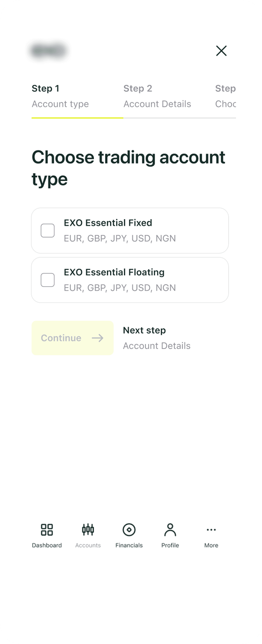Image resolution: width=262 pixels, height=644 pixels.
Task: Click the Financials label in bottom bar
Action: coord(129,545)
